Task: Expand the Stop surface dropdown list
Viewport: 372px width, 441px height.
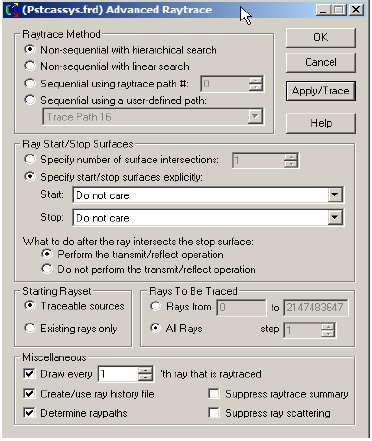Action: 335,218
